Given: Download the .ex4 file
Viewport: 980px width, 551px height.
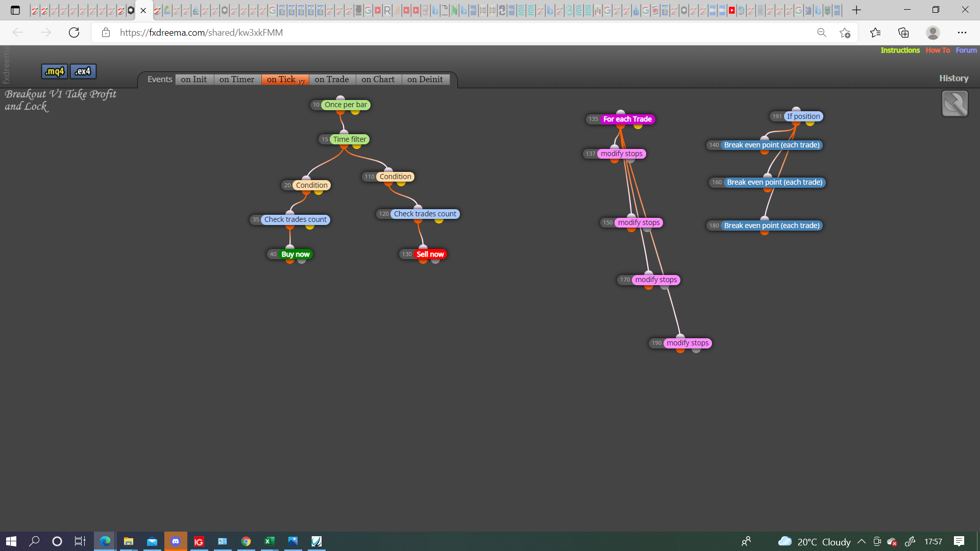Looking at the screenshot, I should (x=83, y=71).
